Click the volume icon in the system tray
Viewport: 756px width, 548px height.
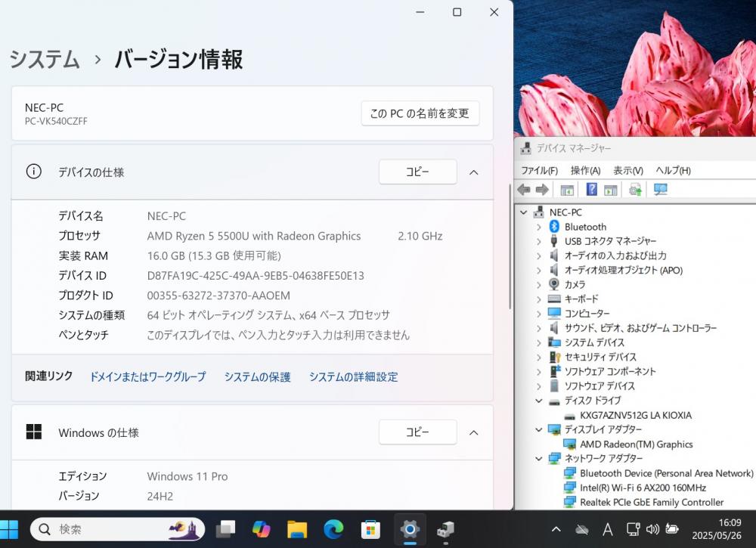[652, 529]
